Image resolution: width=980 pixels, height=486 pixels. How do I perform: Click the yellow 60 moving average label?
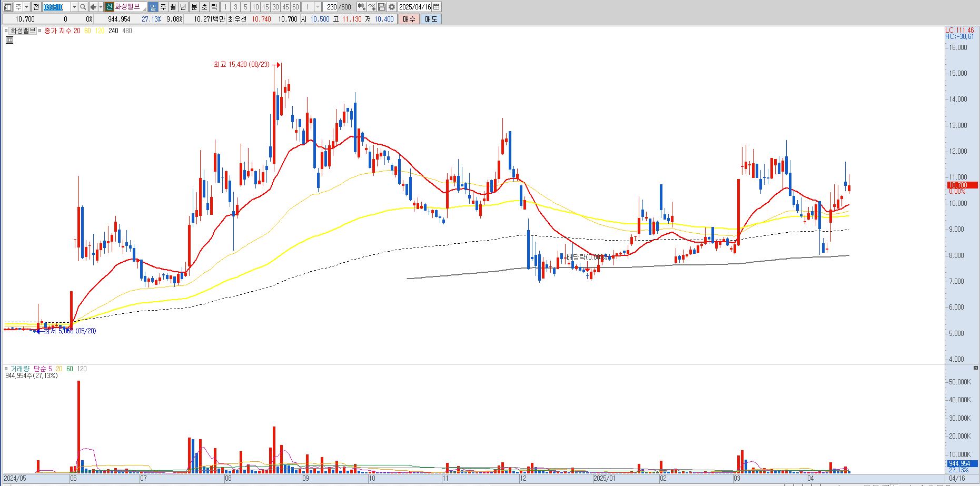click(x=87, y=31)
